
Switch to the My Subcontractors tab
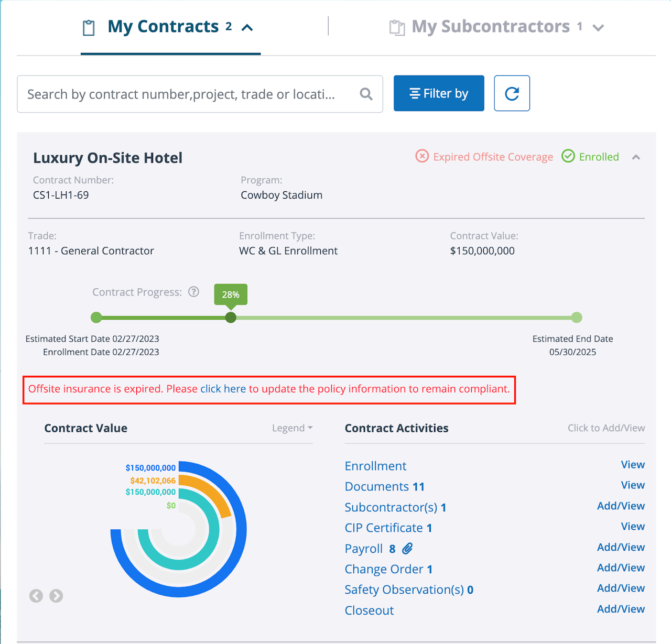(490, 27)
